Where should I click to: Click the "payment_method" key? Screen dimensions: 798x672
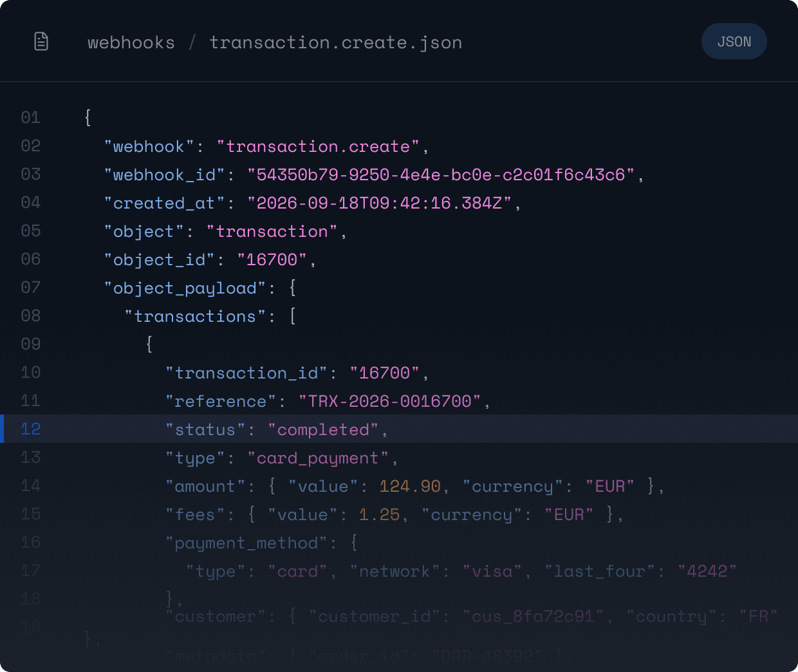[246, 543]
